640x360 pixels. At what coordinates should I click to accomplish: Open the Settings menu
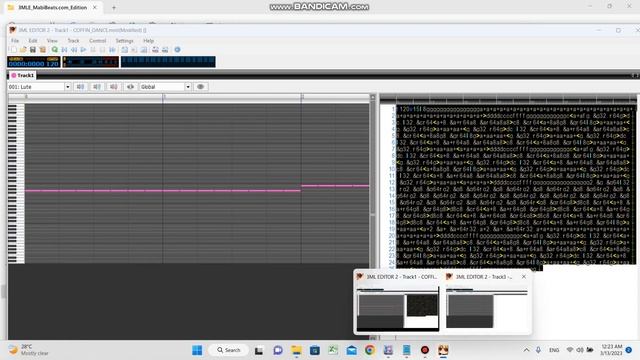pyautogui.click(x=124, y=41)
